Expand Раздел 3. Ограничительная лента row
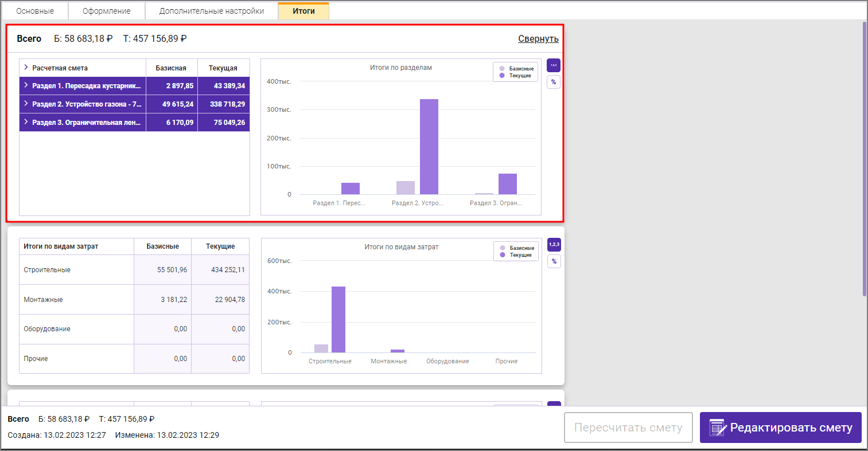The width and height of the screenshot is (868, 451). pyautogui.click(x=26, y=122)
